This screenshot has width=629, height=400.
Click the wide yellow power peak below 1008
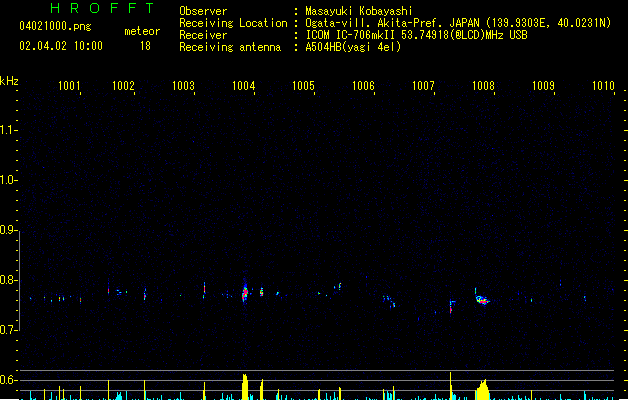[483, 390]
